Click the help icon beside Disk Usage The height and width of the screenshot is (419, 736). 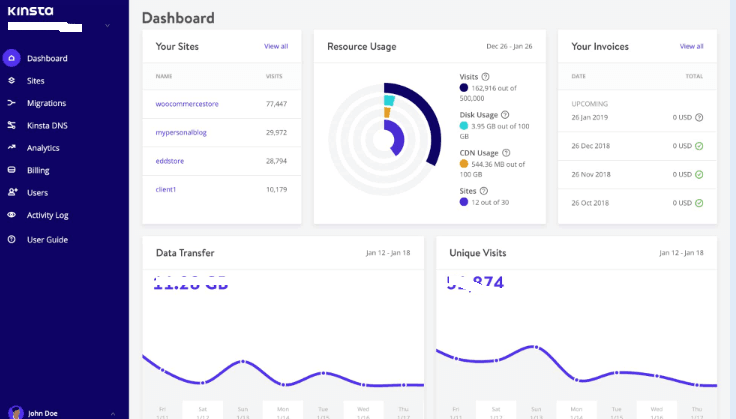[x=505, y=115]
